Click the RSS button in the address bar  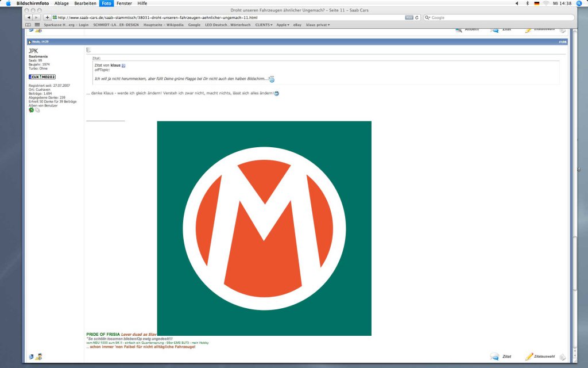click(409, 18)
